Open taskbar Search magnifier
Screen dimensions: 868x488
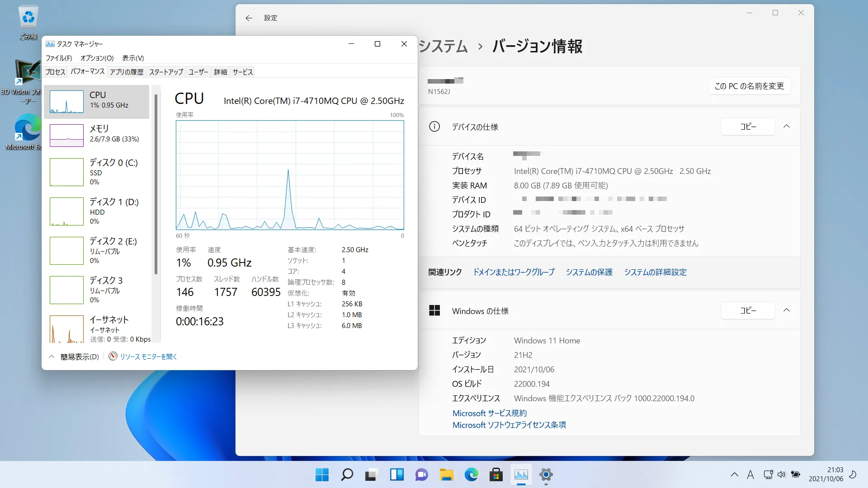(347, 474)
